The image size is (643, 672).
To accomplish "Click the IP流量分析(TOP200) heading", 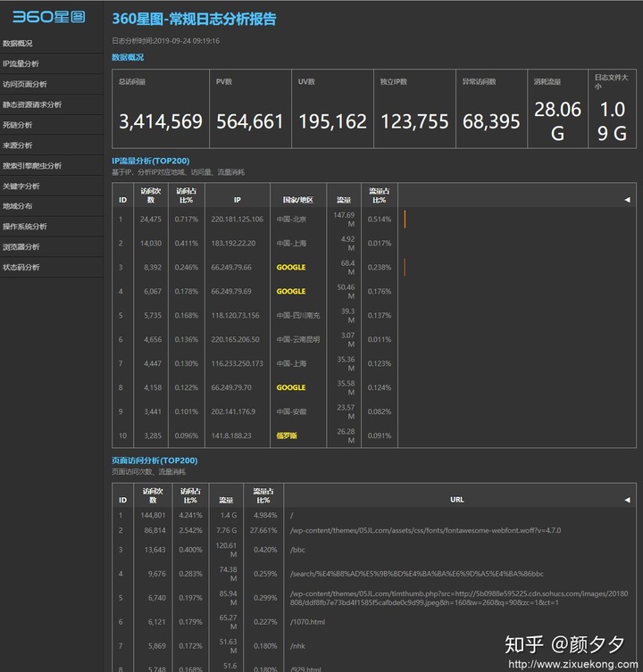I will click(151, 161).
